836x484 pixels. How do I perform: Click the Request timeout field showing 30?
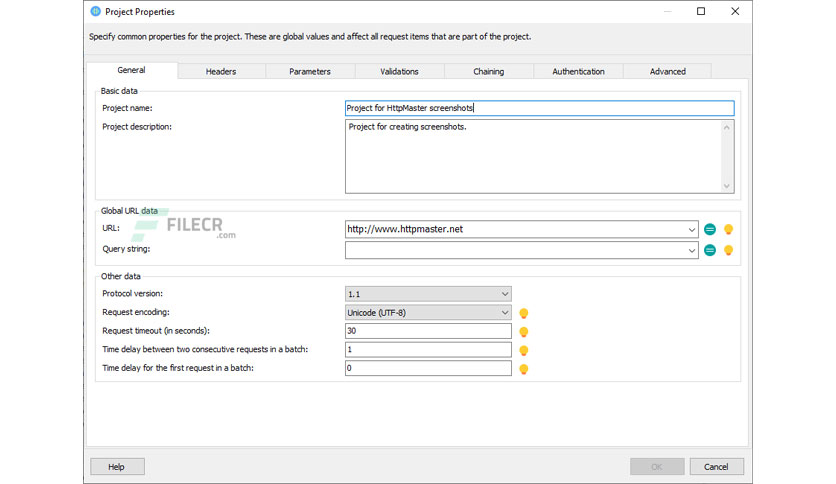428,331
